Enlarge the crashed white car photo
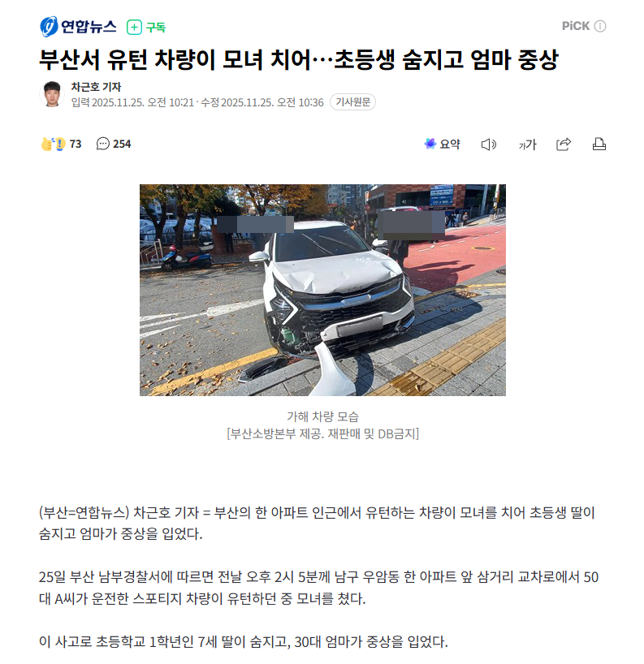The height and width of the screenshot is (664, 644). coord(322,290)
